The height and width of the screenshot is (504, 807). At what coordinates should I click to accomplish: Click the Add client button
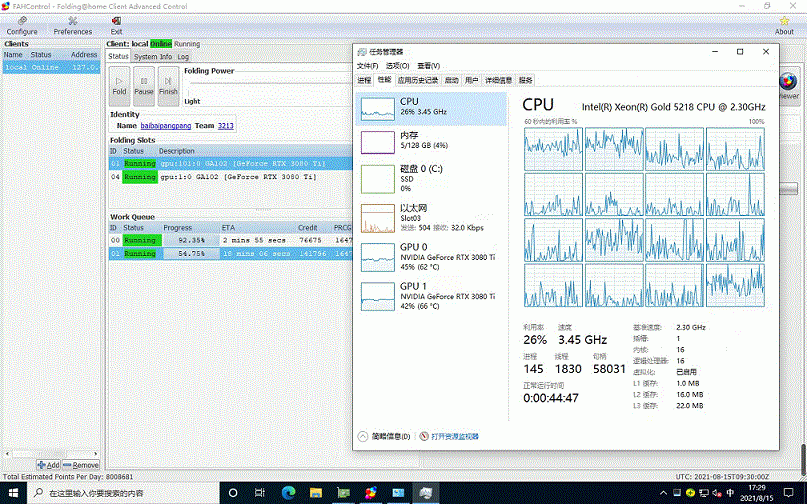[48, 465]
